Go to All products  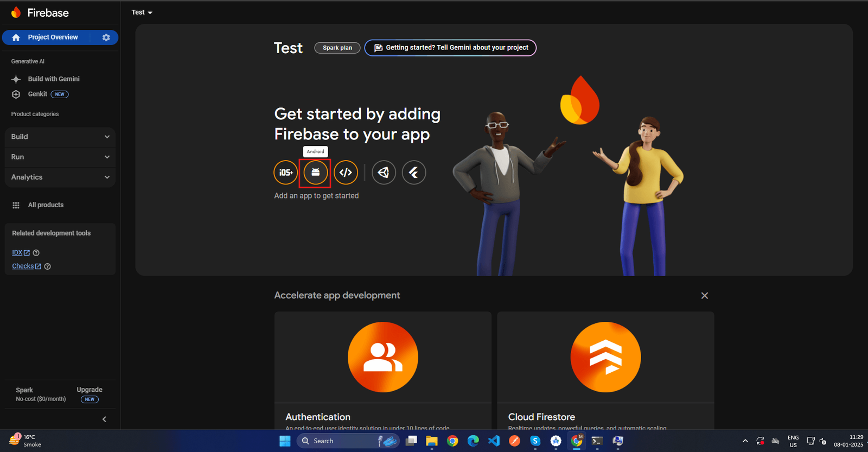[46, 205]
